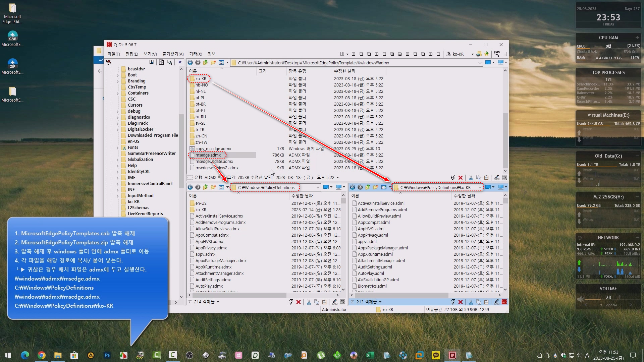Open layout dropdown arrow in main toolbar
Image resolution: width=644 pixels, height=362 pixels.
coord(347,54)
